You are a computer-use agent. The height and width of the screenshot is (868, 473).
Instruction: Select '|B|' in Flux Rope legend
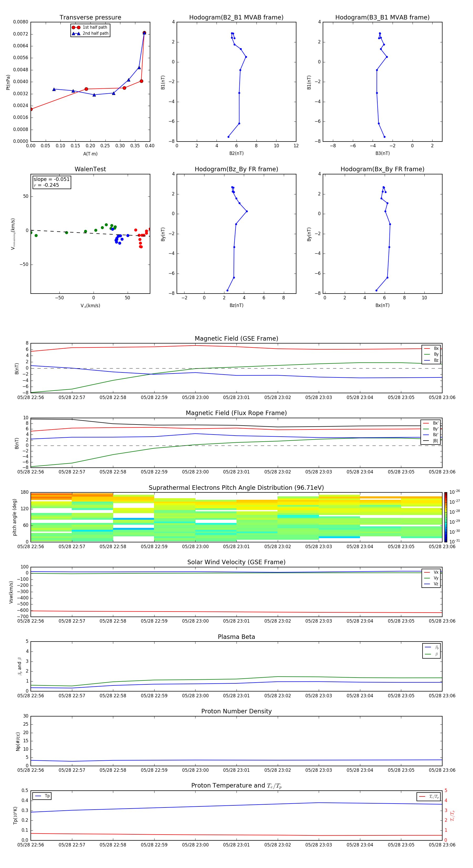tap(431, 441)
